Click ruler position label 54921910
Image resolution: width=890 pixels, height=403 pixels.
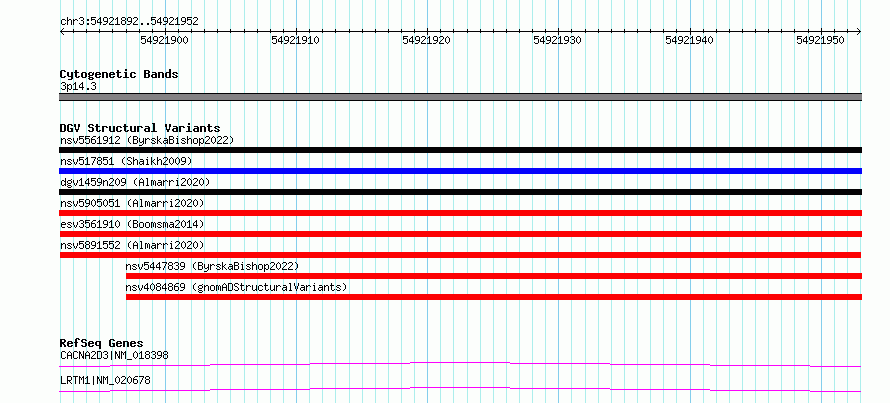point(296,40)
